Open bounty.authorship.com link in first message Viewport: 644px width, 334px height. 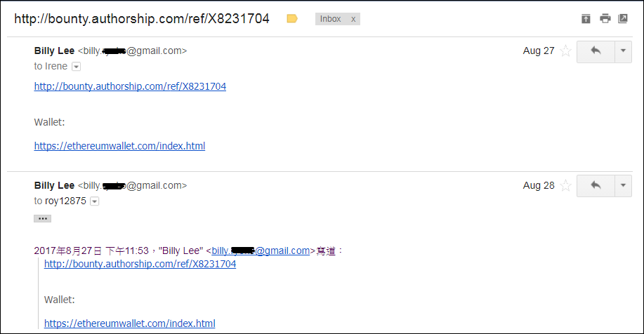(x=130, y=86)
